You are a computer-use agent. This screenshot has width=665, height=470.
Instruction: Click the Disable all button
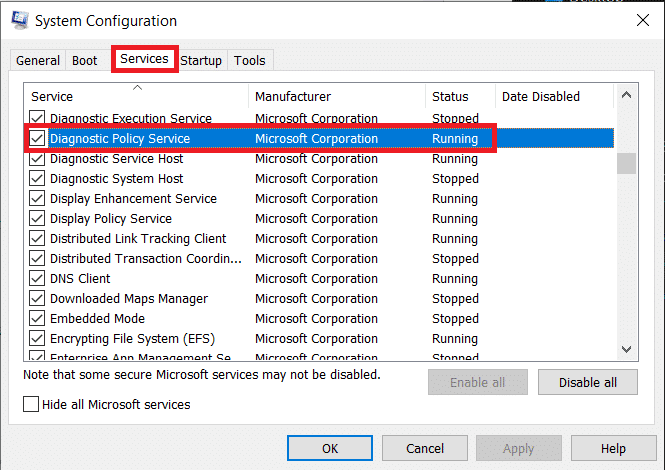[x=587, y=383]
